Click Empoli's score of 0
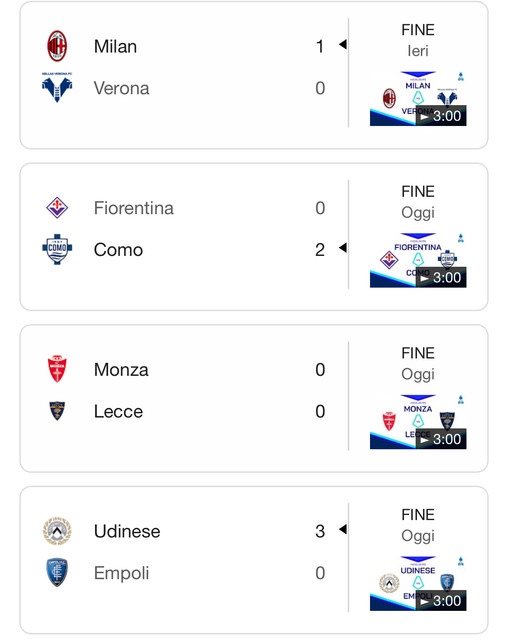Image resolution: width=508 pixels, height=640 pixels. [x=320, y=573]
